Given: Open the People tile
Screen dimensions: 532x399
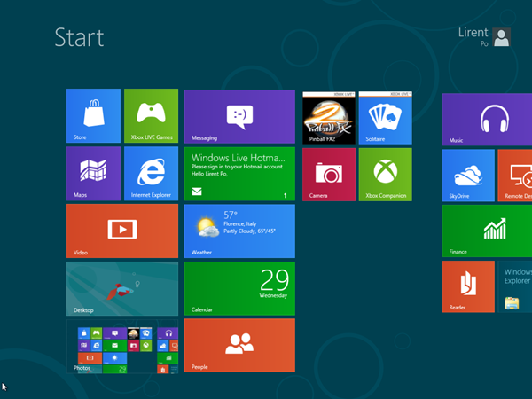Looking at the screenshot, I should coord(239,346).
